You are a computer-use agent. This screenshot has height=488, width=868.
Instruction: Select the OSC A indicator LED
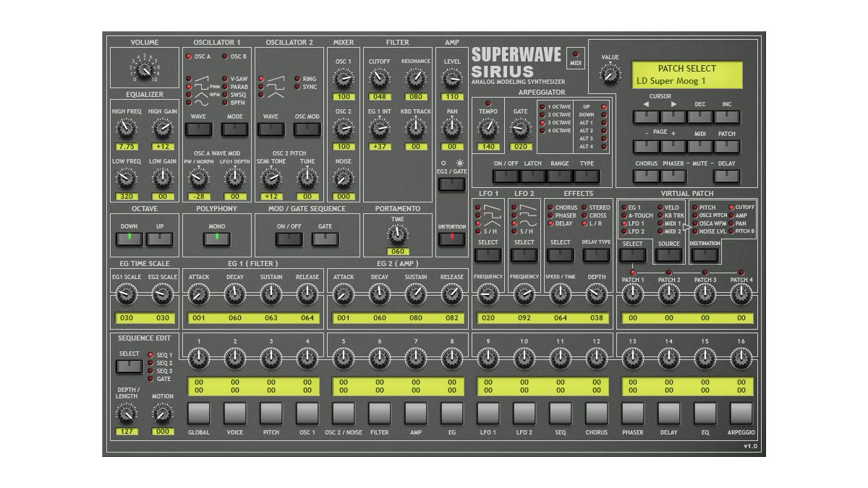coord(190,56)
